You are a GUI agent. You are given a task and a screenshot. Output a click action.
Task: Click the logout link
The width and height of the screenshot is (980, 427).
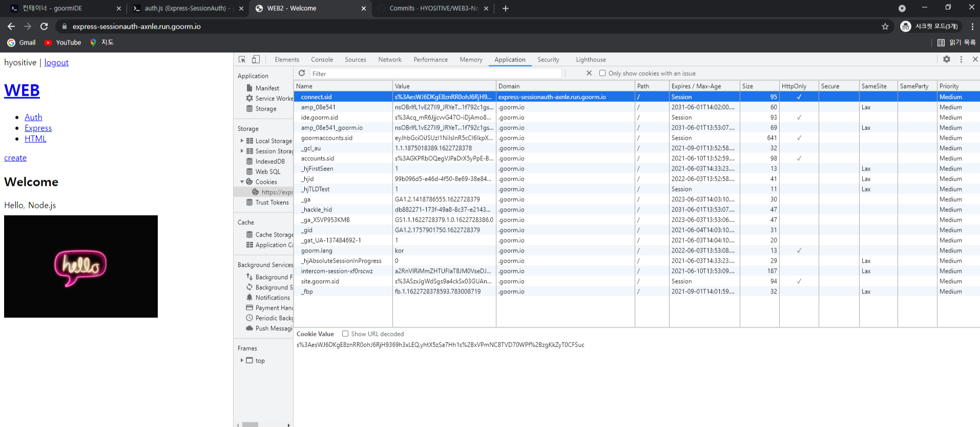pos(56,62)
